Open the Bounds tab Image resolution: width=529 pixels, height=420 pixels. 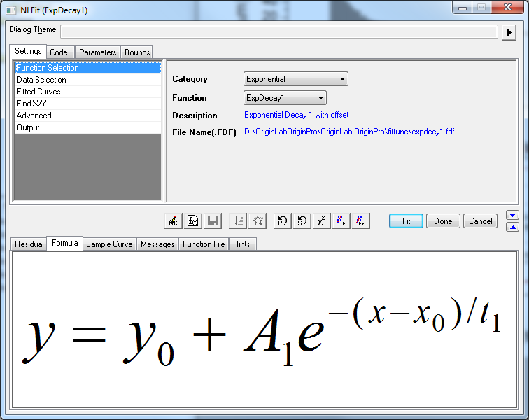tap(137, 52)
